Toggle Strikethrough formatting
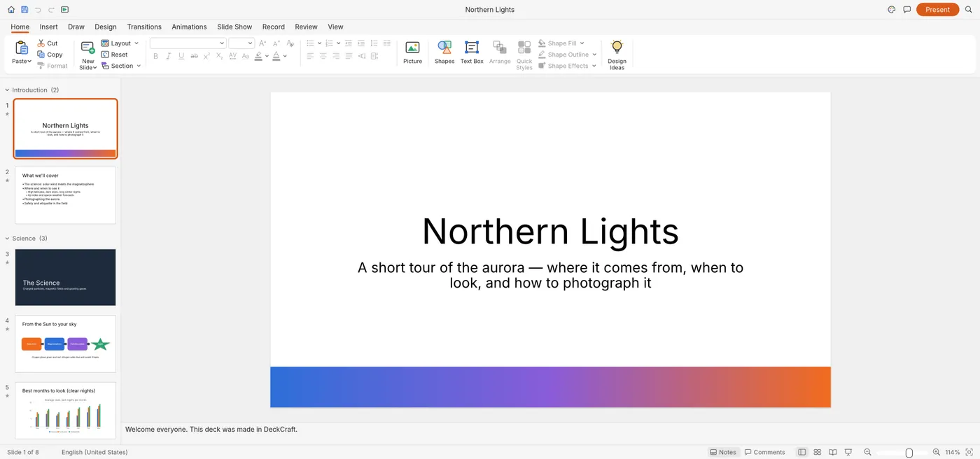The height and width of the screenshot is (459, 980). click(x=195, y=56)
